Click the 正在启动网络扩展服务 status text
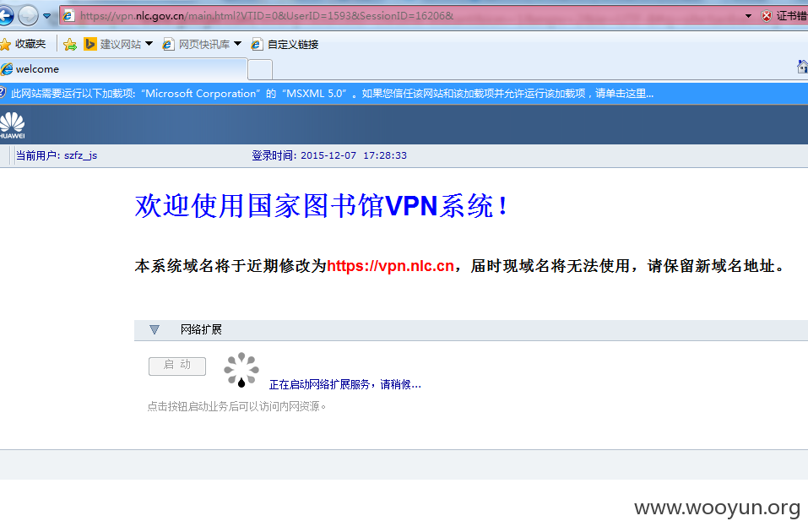 tap(344, 384)
